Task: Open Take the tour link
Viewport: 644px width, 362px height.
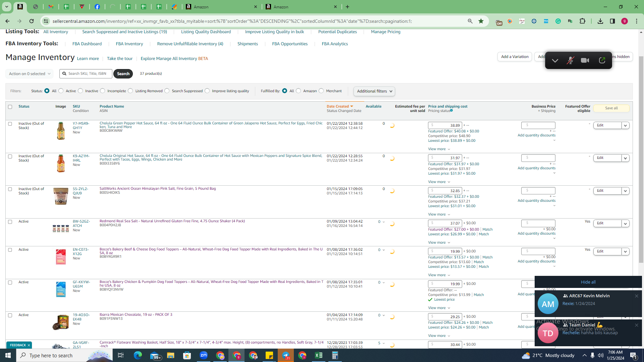Action: pos(120,58)
